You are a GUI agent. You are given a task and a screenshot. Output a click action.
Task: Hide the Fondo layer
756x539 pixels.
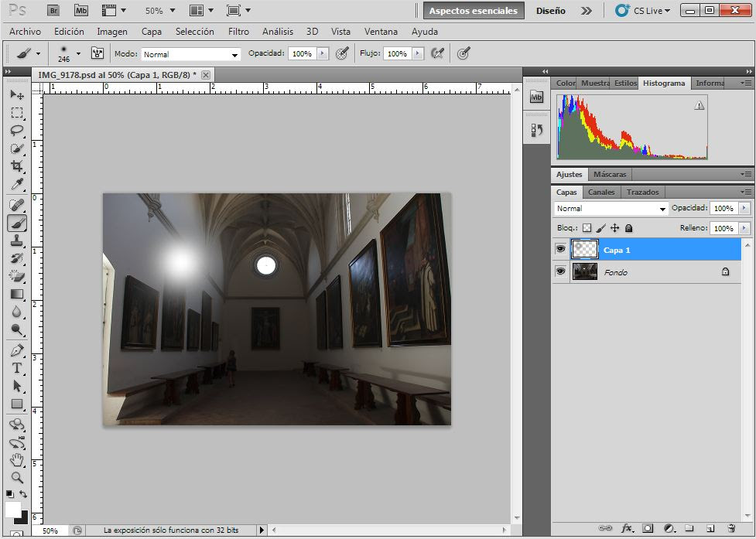[560, 271]
